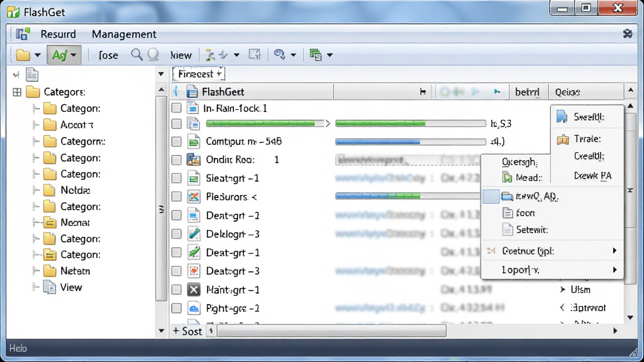
Task: Open the dropdown arrow after the arrows icon
Action: pos(236,55)
